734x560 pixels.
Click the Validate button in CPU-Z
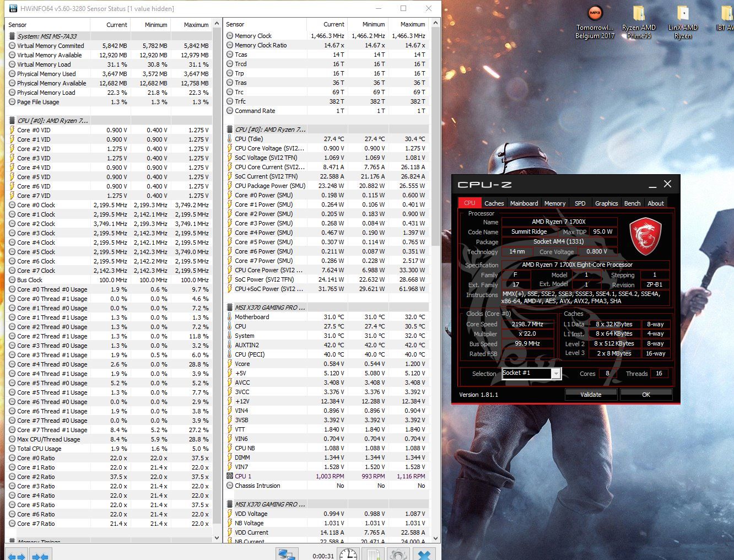click(591, 395)
